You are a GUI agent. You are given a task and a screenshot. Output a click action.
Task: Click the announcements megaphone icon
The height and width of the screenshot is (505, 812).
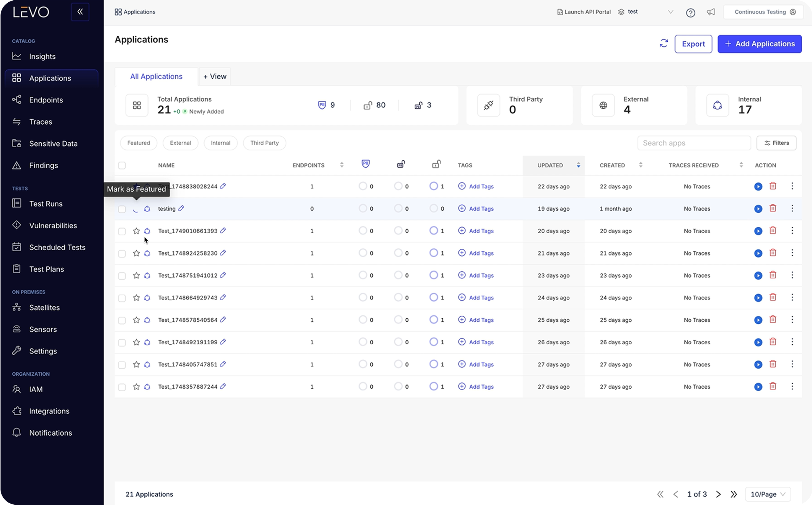click(710, 12)
